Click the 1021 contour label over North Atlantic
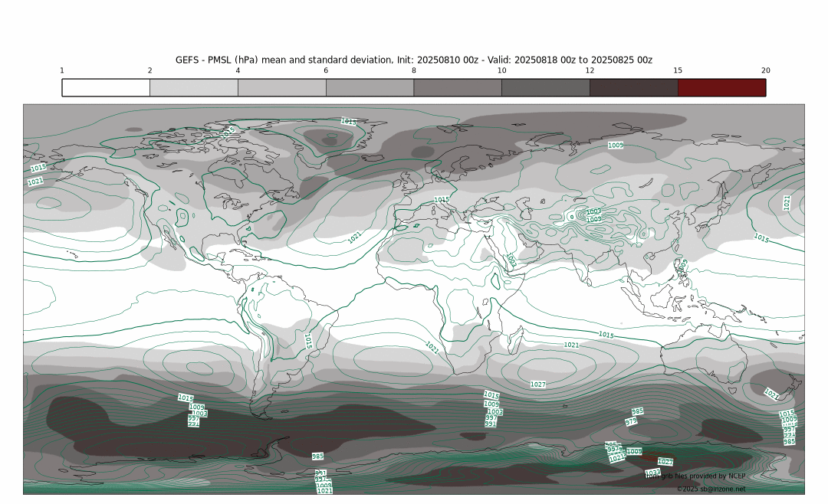This screenshot has width=828, height=504. coord(355,237)
